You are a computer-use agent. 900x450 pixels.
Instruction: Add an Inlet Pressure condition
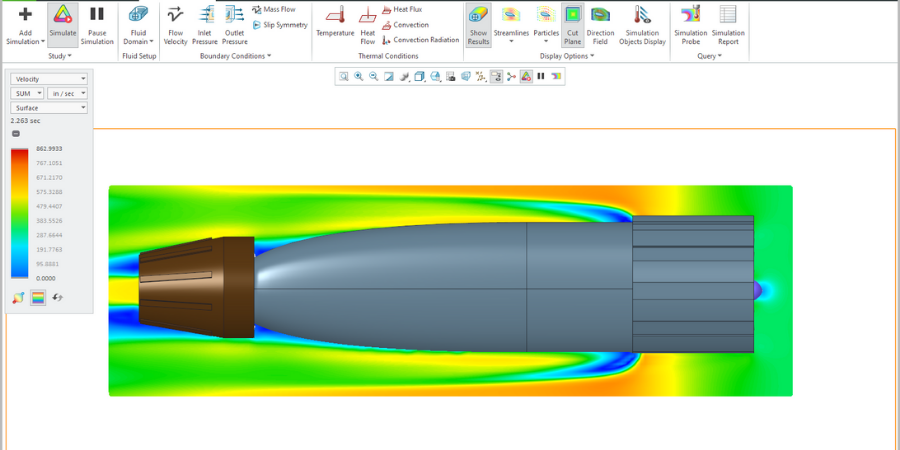pos(204,25)
